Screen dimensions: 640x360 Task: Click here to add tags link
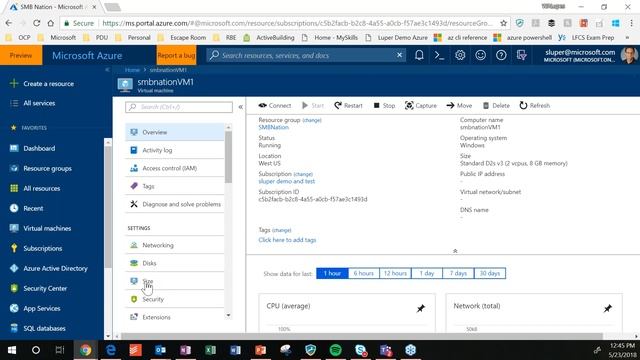[x=287, y=240]
